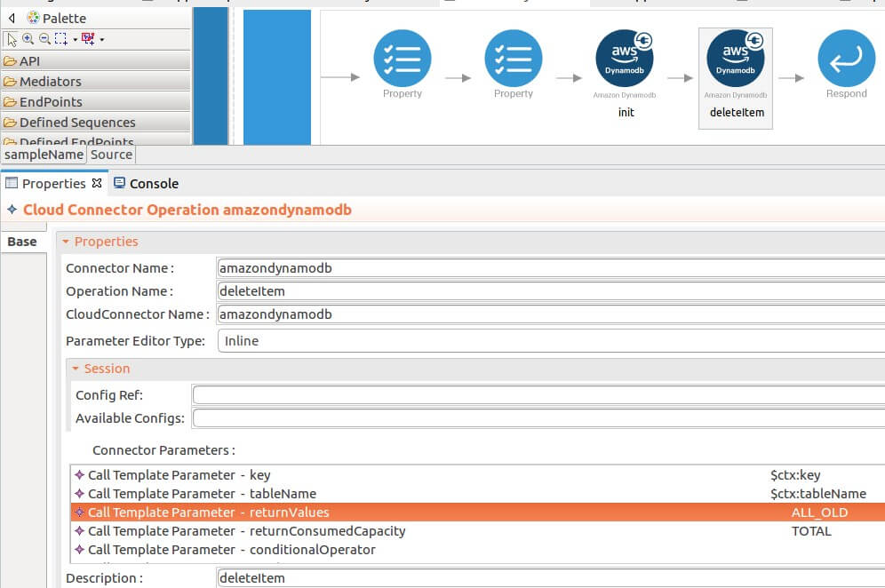This screenshot has height=588, width=885.
Task: Collapse the Properties section triangle
Action: (x=66, y=242)
